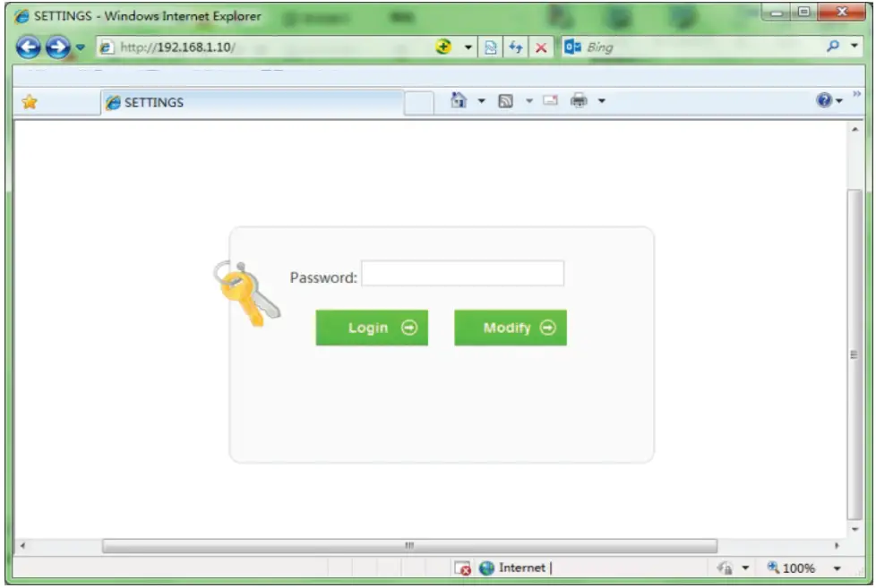Click the browser Back arrow button

pos(28,47)
